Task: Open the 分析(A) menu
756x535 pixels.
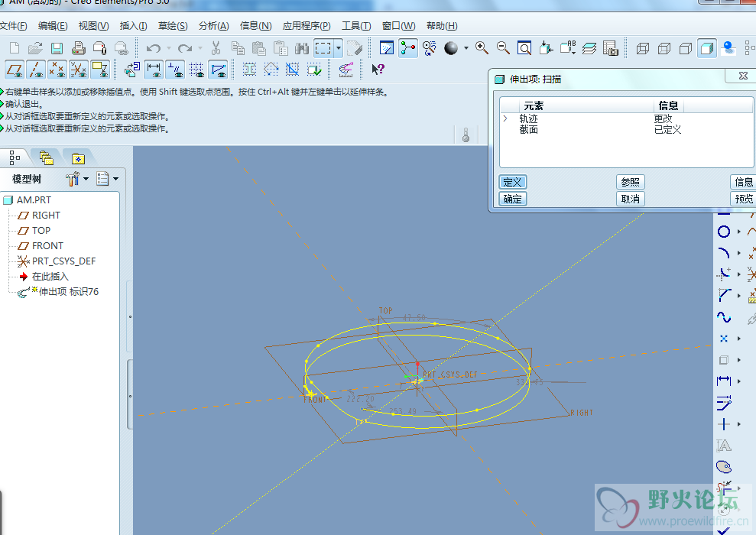Action: click(213, 25)
